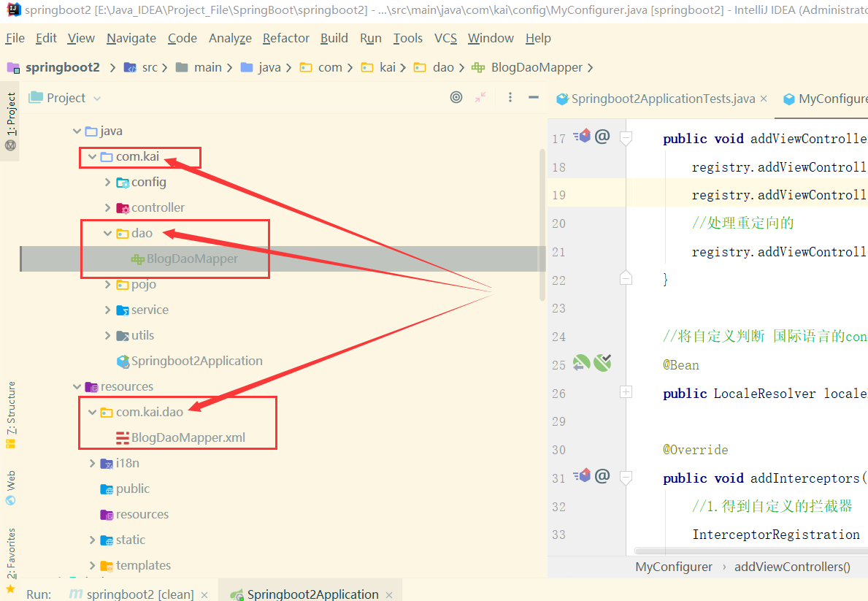This screenshot has height=601, width=868.
Task: Collapse the com.kai package
Action: (x=93, y=157)
